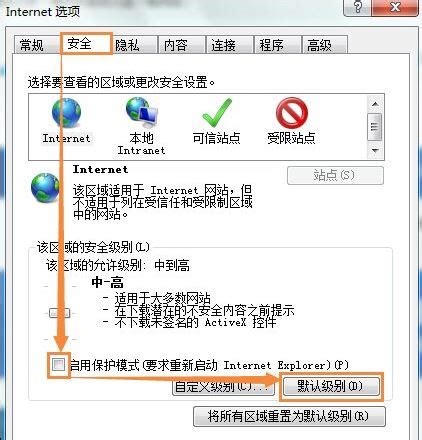The image size is (422, 440).
Task: Click the zone list scroll down arrow
Action: [375, 151]
